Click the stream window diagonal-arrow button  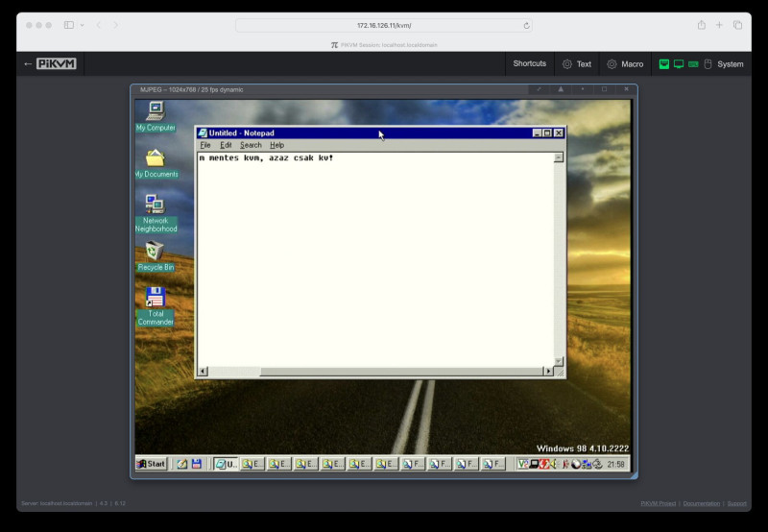539,89
